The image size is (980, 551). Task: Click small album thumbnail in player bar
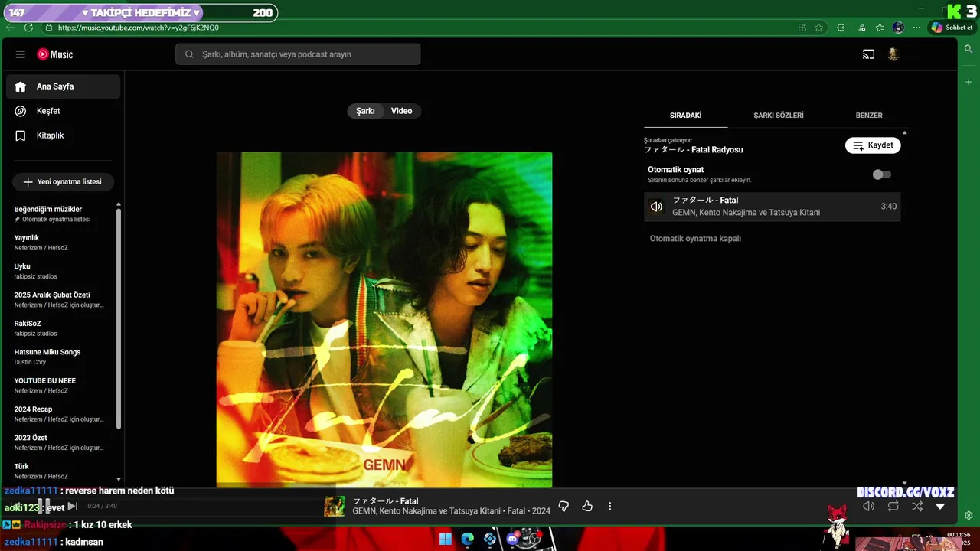coord(335,506)
